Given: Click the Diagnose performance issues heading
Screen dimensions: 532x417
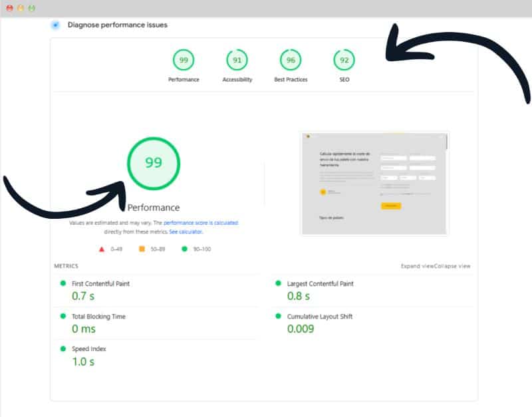Looking at the screenshot, I should click(x=118, y=25).
